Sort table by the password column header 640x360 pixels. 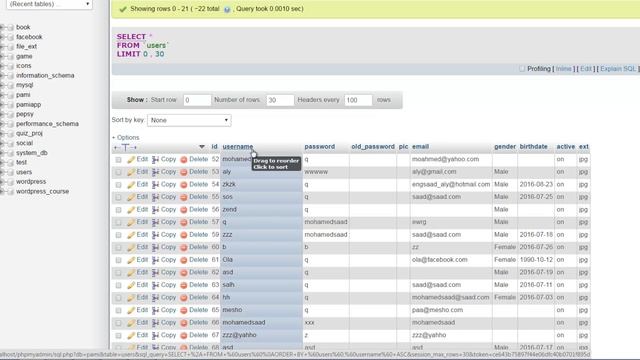pyautogui.click(x=320, y=147)
